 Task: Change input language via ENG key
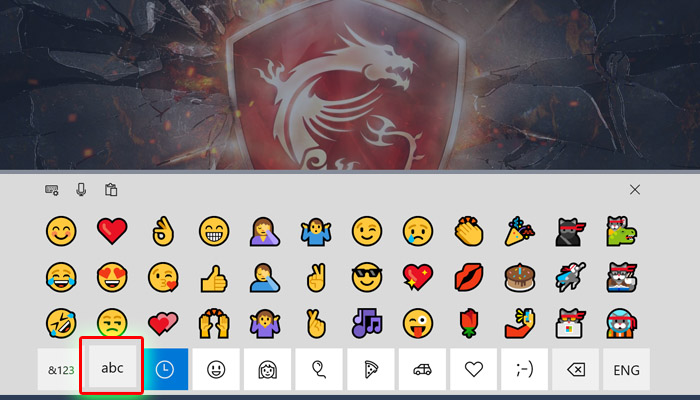[626, 369]
